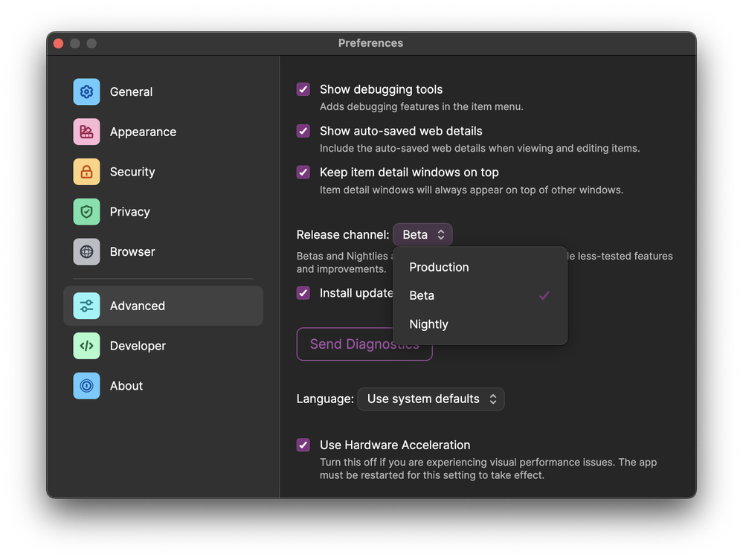Click the Developer code brackets icon
The height and width of the screenshot is (560, 743).
[86, 346]
